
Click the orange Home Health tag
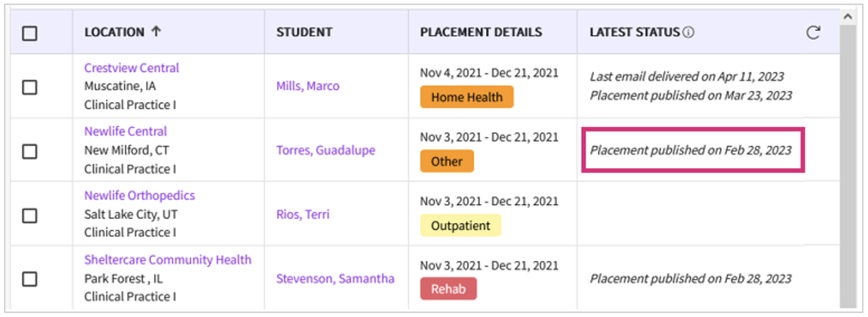[467, 97]
